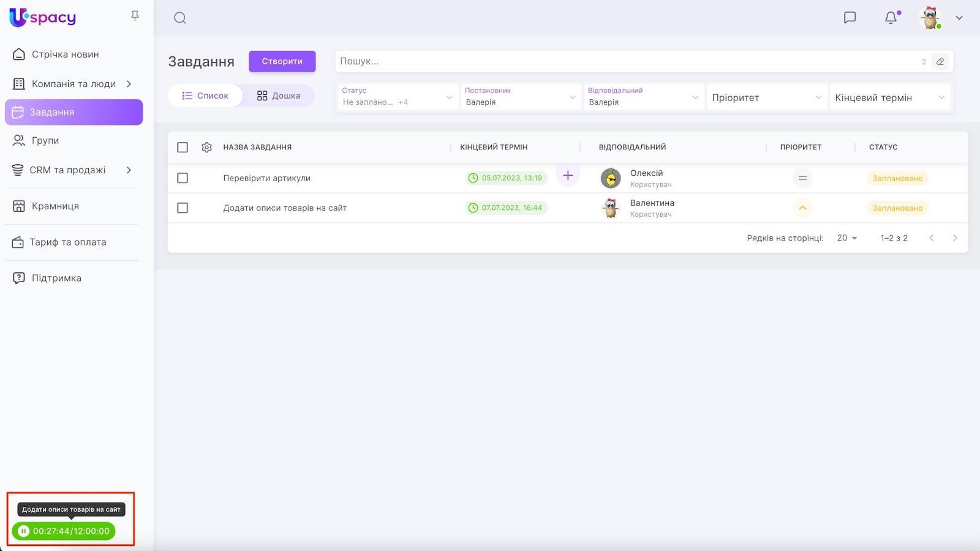The height and width of the screenshot is (551, 980).
Task: Open the 'Перевірити артикули' task
Action: [266, 178]
